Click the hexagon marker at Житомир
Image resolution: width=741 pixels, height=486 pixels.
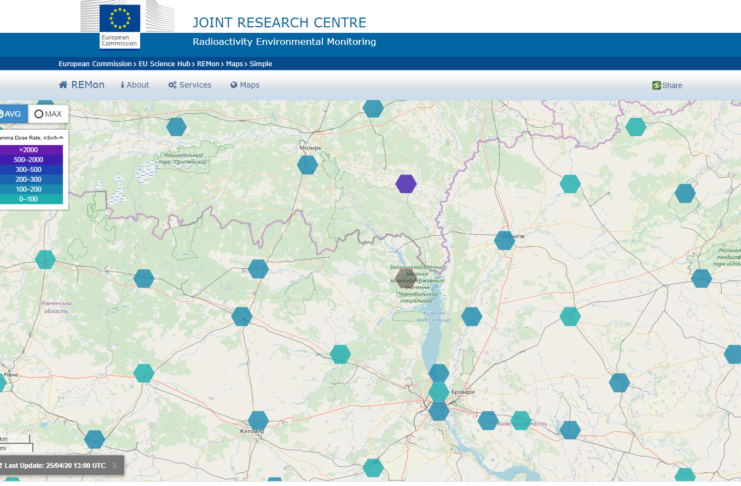point(258,420)
